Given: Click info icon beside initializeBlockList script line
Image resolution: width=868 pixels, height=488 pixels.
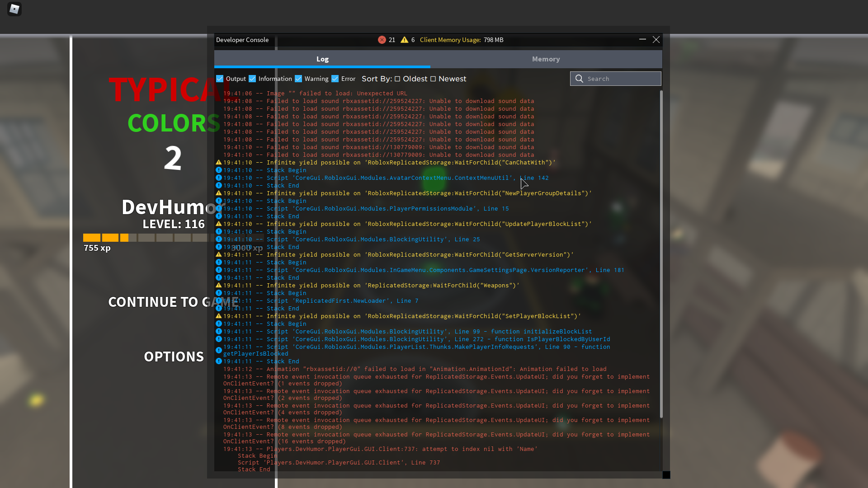Looking at the screenshot, I should point(218,331).
